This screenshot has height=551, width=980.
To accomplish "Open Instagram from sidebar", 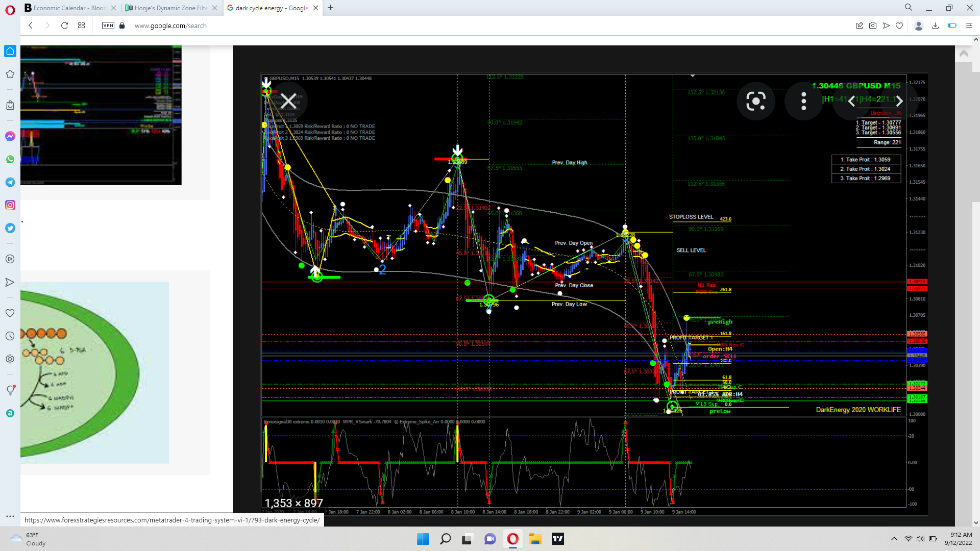I will pyautogui.click(x=10, y=205).
